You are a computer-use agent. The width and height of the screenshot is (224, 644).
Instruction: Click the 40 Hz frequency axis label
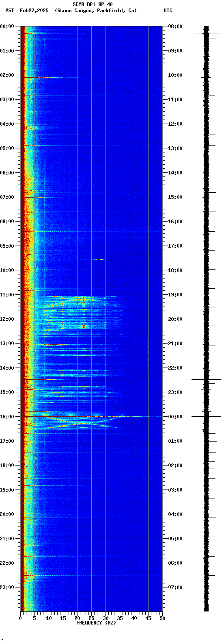[134, 618]
